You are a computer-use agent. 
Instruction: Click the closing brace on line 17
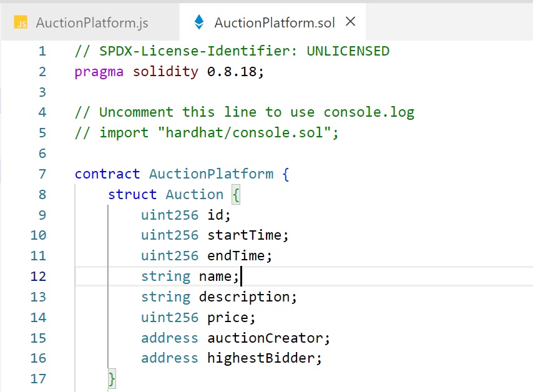tap(112, 378)
